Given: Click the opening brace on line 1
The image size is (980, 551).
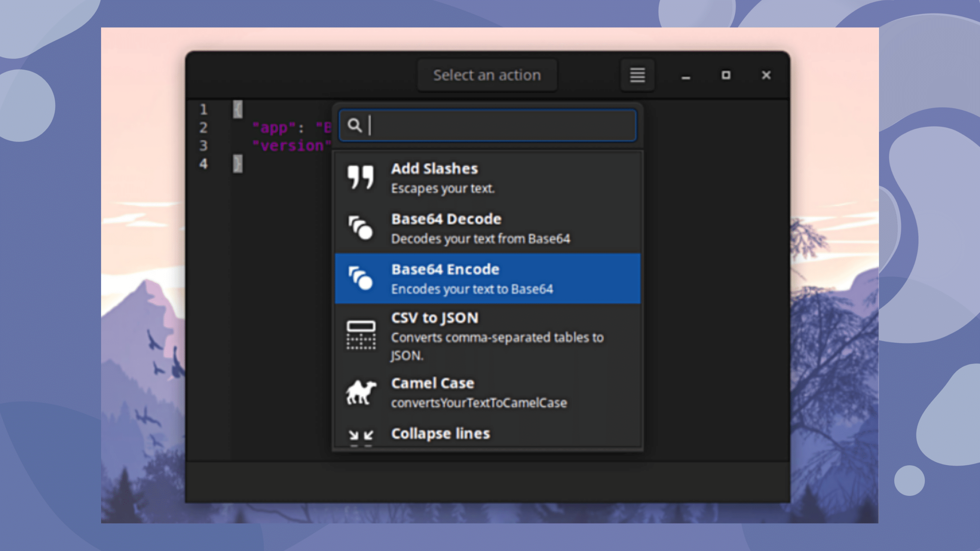Looking at the screenshot, I should [x=238, y=109].
